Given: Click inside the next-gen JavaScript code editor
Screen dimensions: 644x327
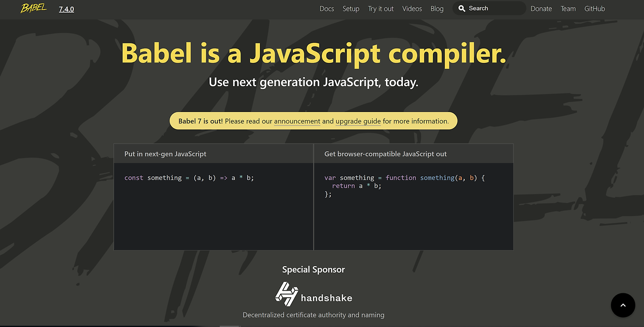Looking at the screenshot, I should tap(213, 207).
